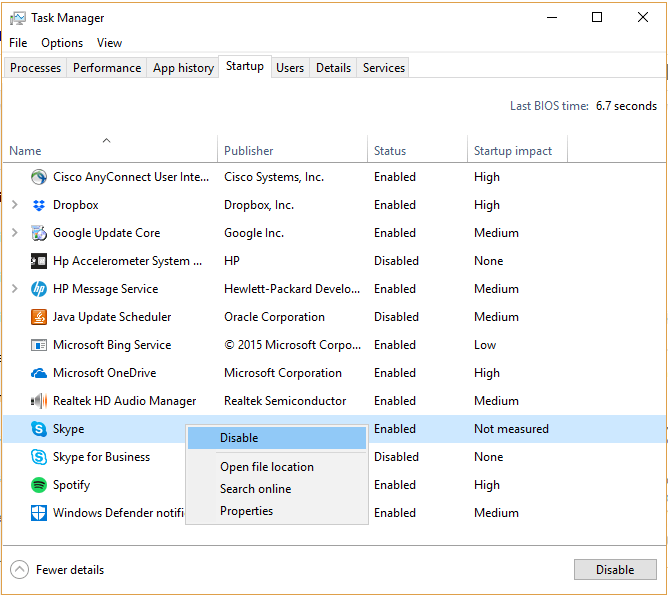Click the Task Manager title bar icon
Viewport: 668px width, 595px height.
pos(17,18)
